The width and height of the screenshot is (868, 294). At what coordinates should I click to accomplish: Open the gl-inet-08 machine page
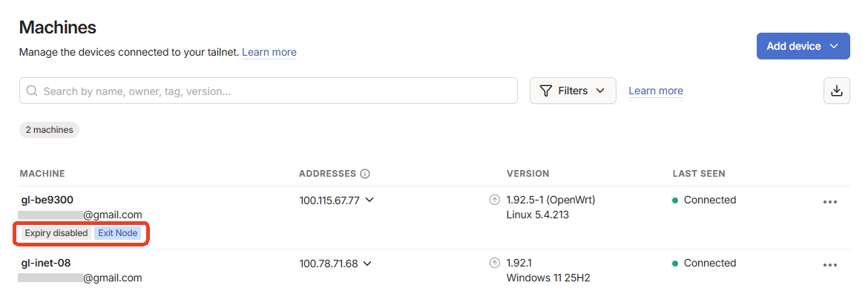46,263
